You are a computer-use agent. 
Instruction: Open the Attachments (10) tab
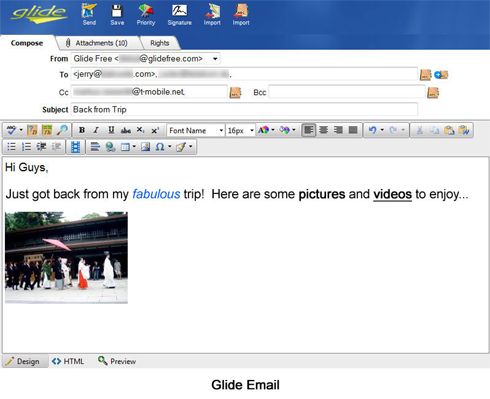click(x=97, y=43)
